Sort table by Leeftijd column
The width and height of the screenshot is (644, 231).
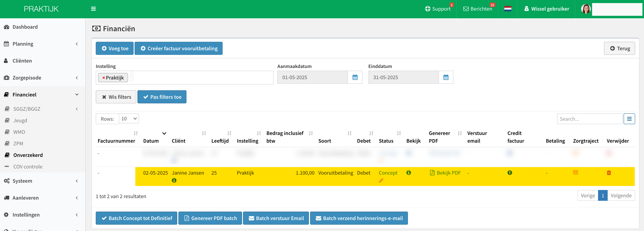click(x=229, y=133)
